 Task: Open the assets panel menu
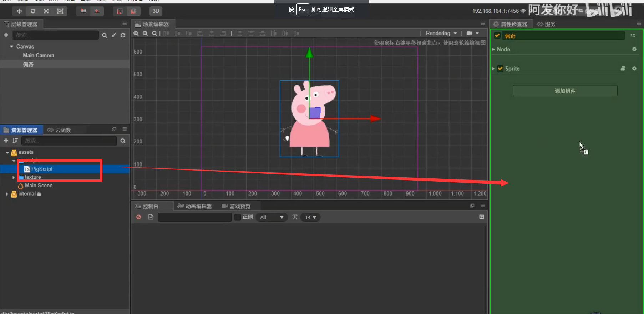pyautogui.click(x=125, y=129)
